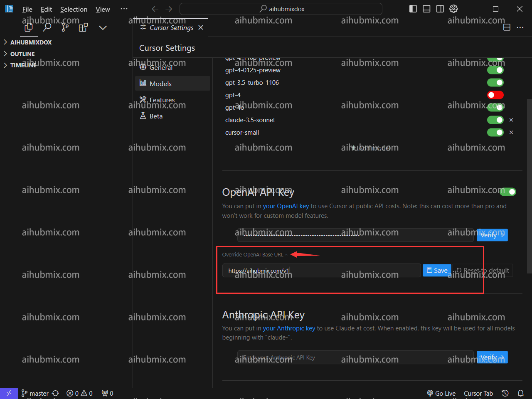This screenshot has height=399, width=532.
Task: Toggle the OpenAI API Key switch
Action: [508, 192]
